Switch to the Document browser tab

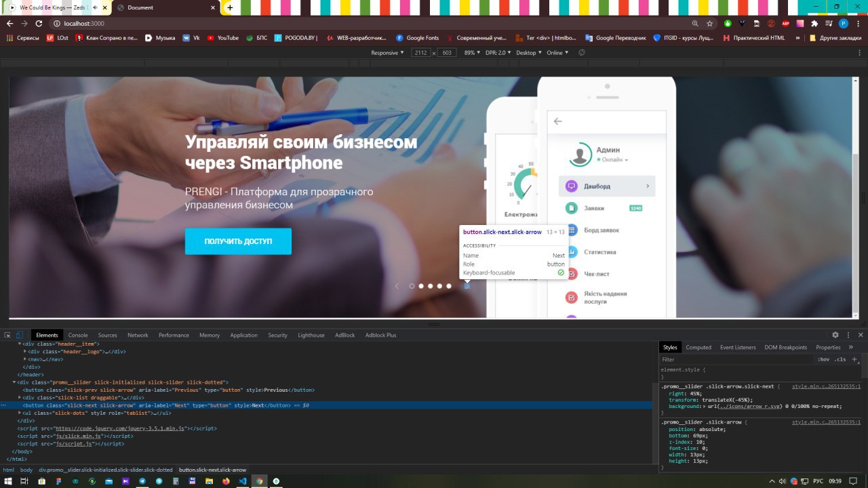pos(166,7)
